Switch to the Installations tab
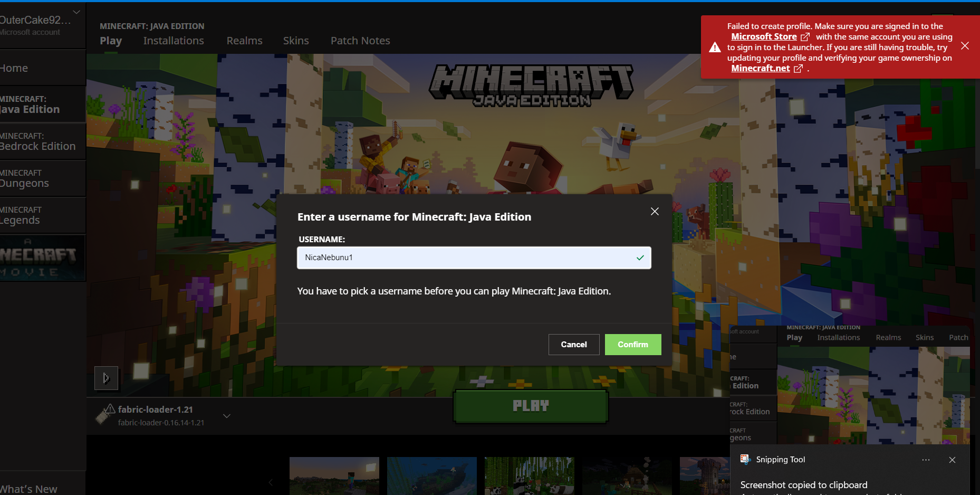980x495 pixels. tap(174, 41)
